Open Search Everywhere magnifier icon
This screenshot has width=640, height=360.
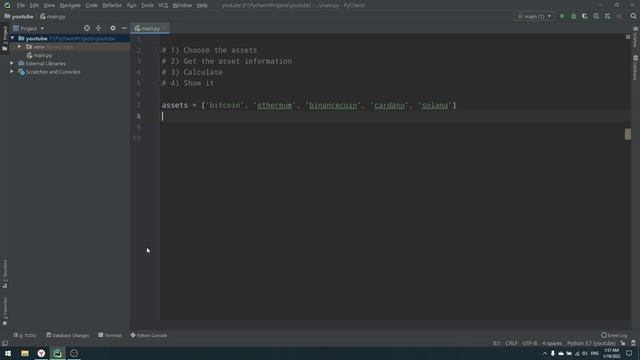pos(633,16)
